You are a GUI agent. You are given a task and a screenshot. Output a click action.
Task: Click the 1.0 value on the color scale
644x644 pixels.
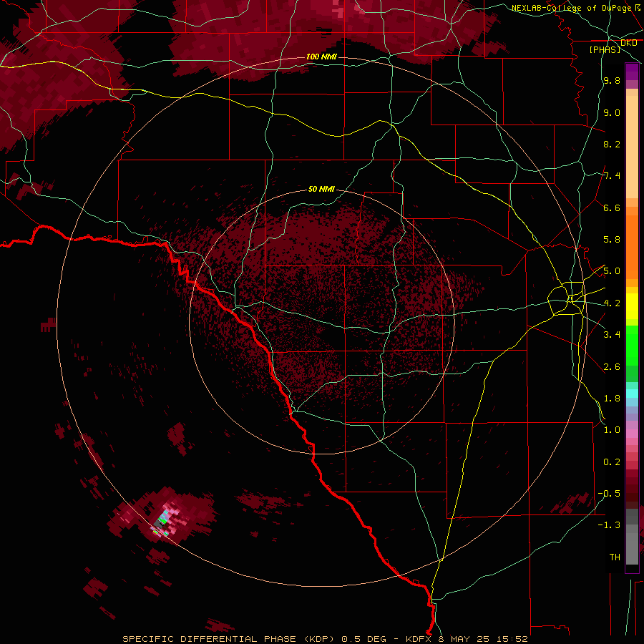point(612,430)
